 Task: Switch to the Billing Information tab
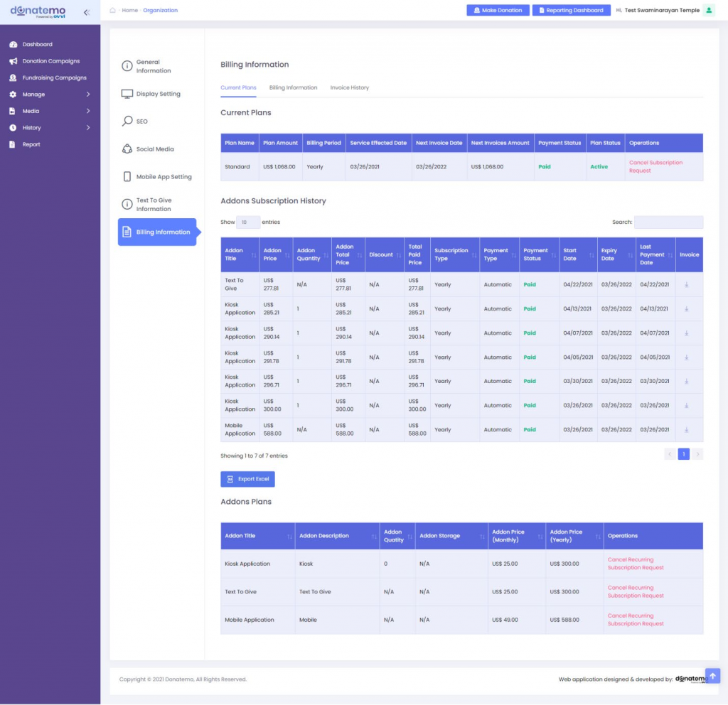coord(293,87)
